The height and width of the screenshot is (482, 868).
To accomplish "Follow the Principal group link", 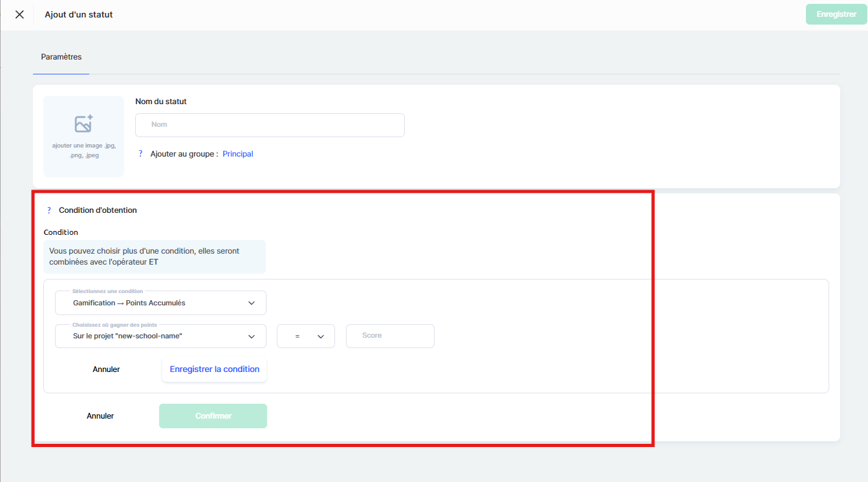I will [237, 154].
